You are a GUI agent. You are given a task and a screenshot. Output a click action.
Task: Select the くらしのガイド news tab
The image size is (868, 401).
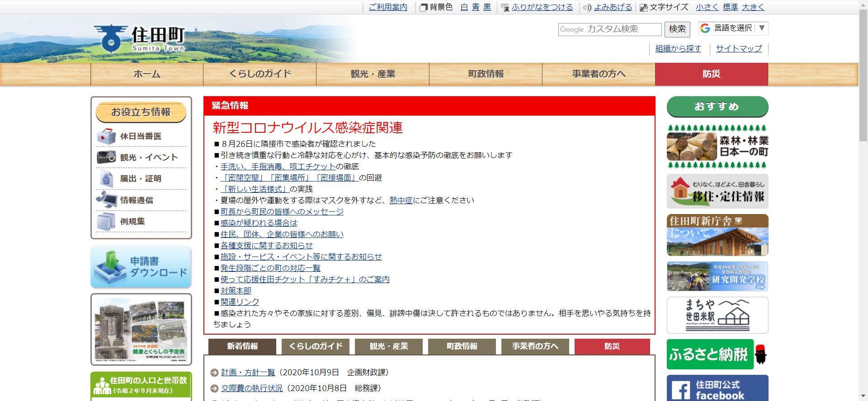[x=316, y=346]
